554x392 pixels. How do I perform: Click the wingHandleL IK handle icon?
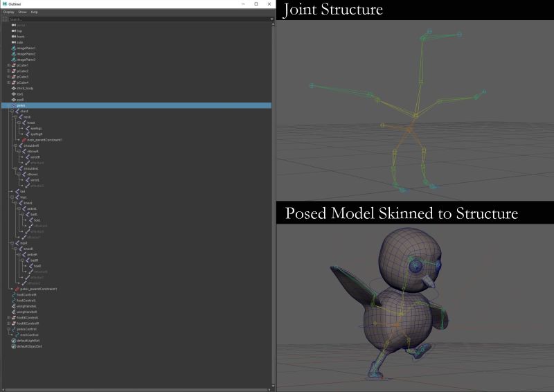[x=14, y=306]
